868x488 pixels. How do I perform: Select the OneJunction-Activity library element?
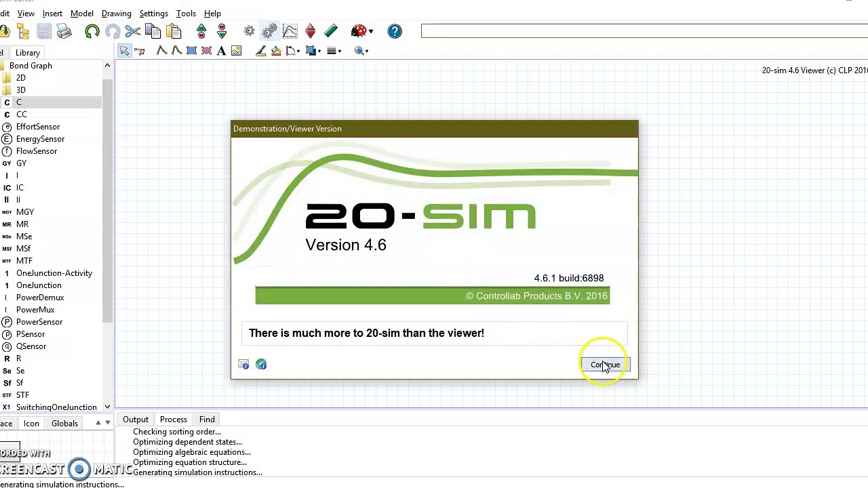[x=54, y=273]
